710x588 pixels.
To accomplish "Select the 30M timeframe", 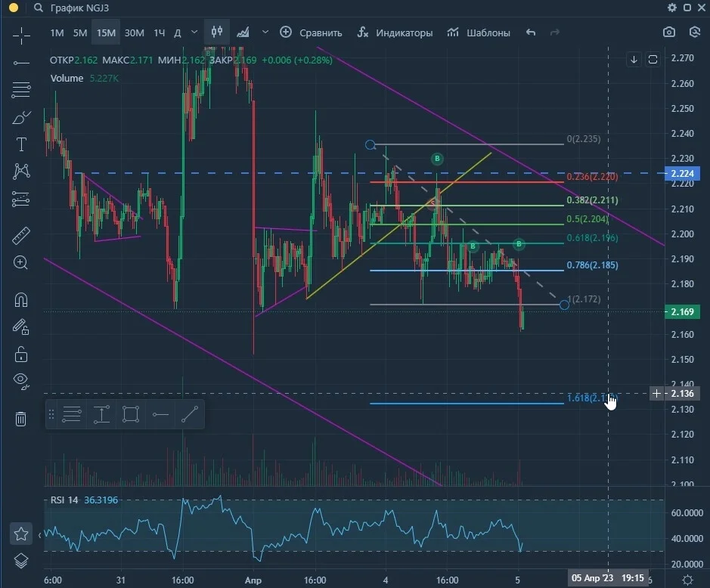I will point(135,32).
